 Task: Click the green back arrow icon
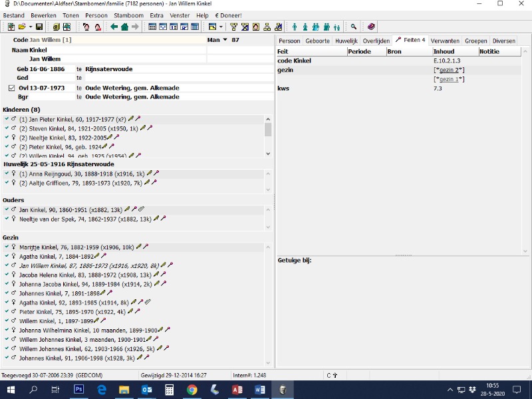point(114,27)
